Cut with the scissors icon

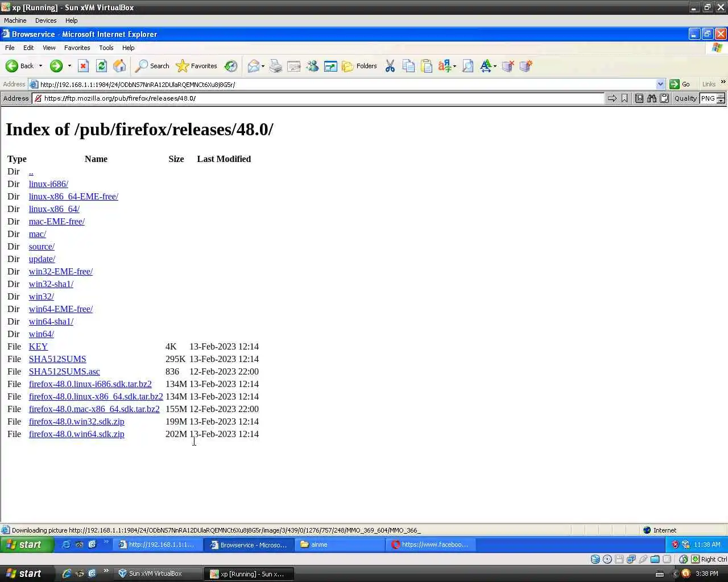click(390, 66)
